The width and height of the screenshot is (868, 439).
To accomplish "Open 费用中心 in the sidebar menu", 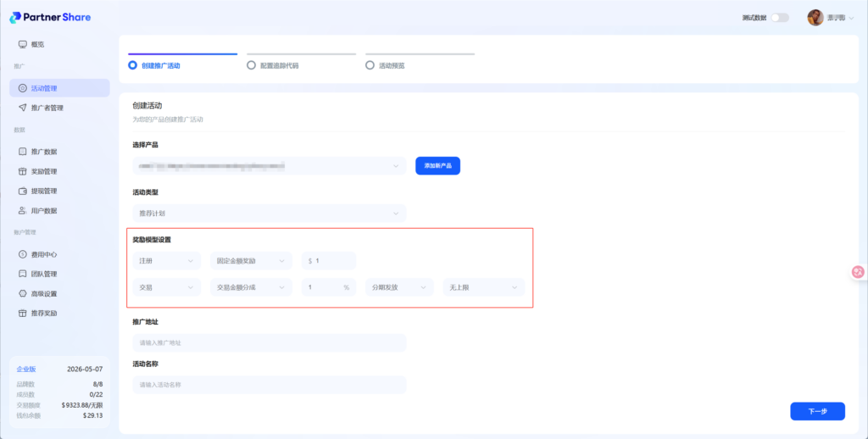I will click(43, 254).
